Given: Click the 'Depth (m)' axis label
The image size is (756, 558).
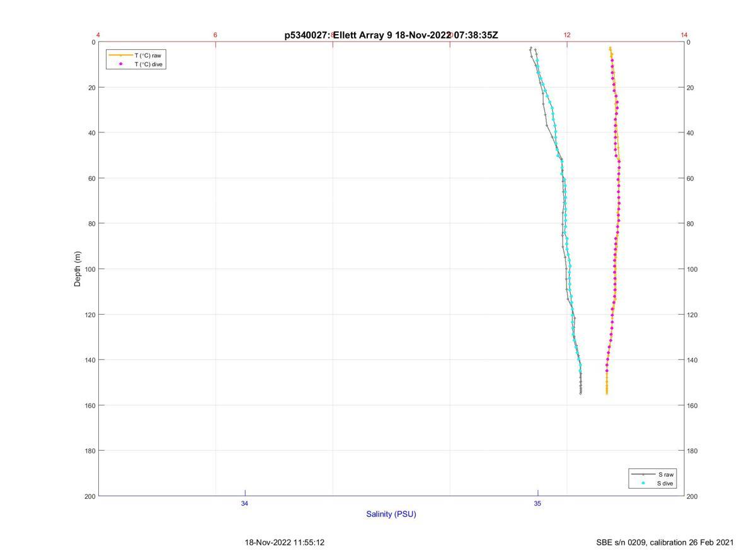Looking at the screenshot, I should 78,269.
